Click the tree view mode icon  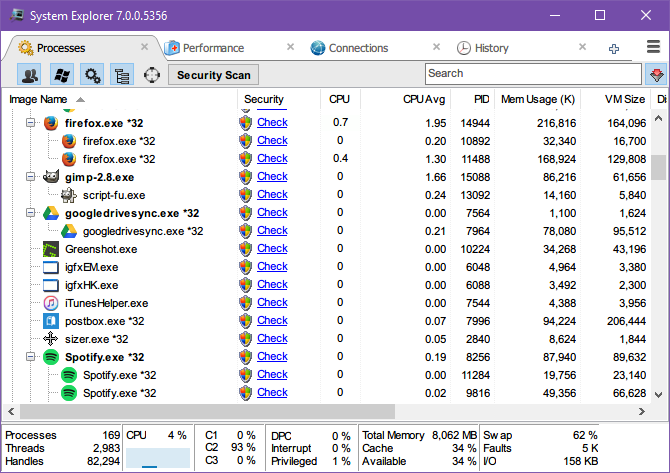point(122,74)
